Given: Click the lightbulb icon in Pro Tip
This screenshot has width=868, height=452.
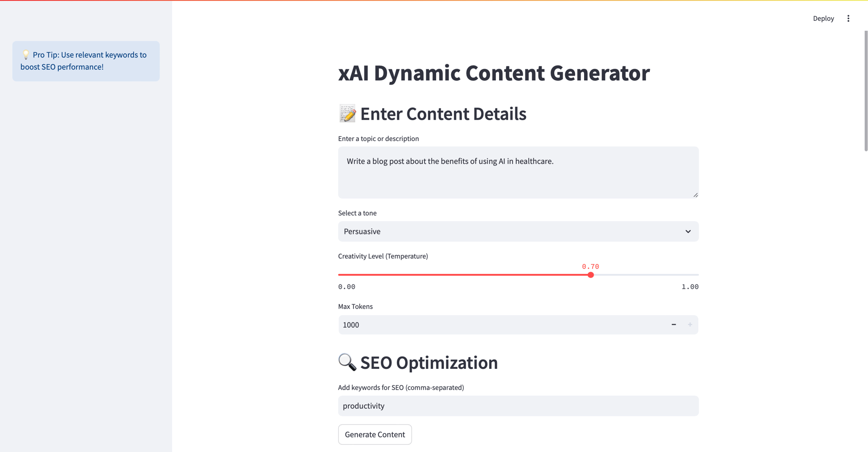Looking at the screenshot, I should (26, 55).
